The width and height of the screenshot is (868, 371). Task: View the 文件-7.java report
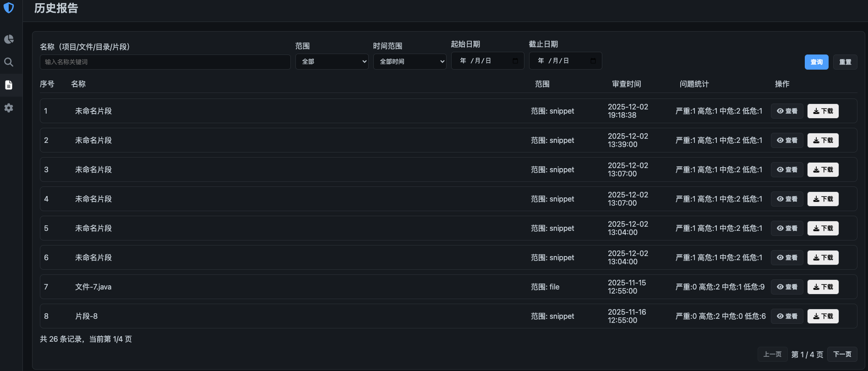(786, 287)
